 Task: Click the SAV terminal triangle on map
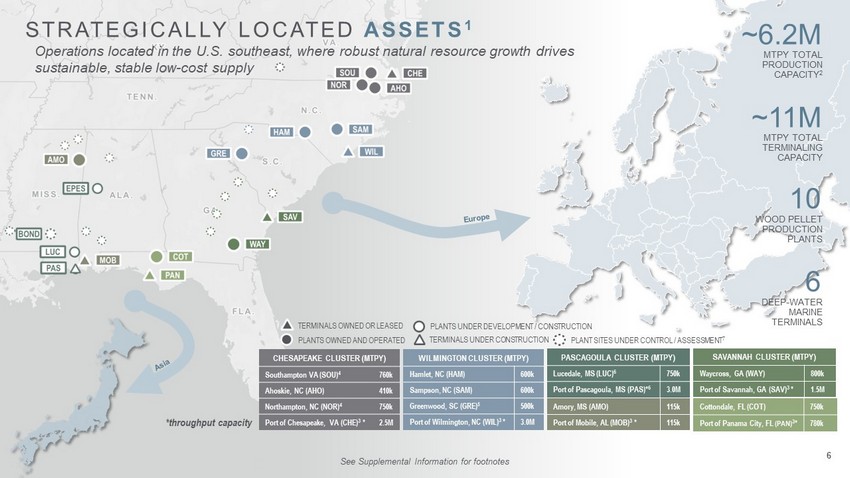[x=267, y=217]
